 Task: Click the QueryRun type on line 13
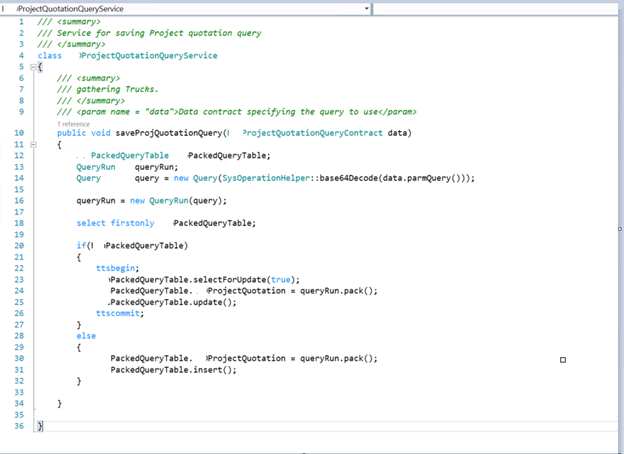point(96,167)
